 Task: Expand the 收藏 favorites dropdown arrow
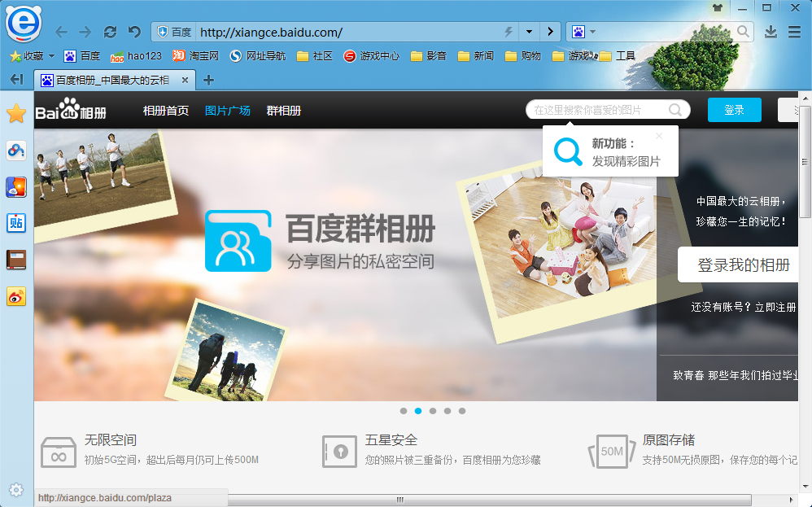click(51, 55)
